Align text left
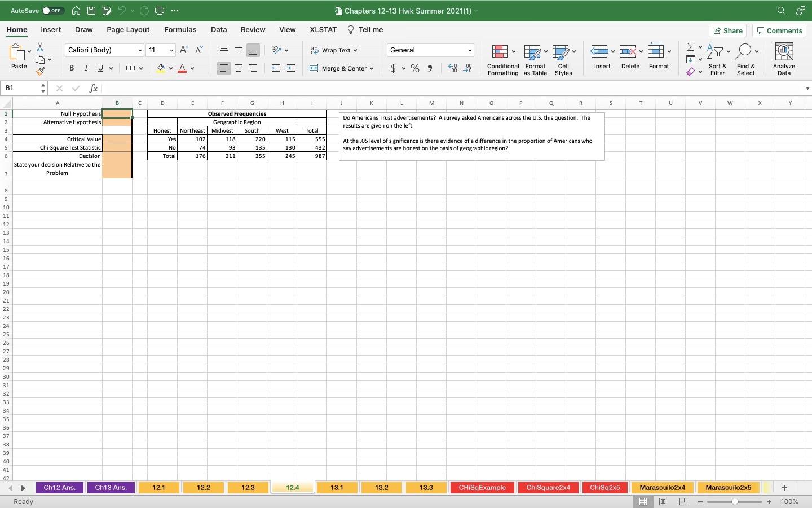The height and width of the screenshot is (508, 812). click(224, 68)
